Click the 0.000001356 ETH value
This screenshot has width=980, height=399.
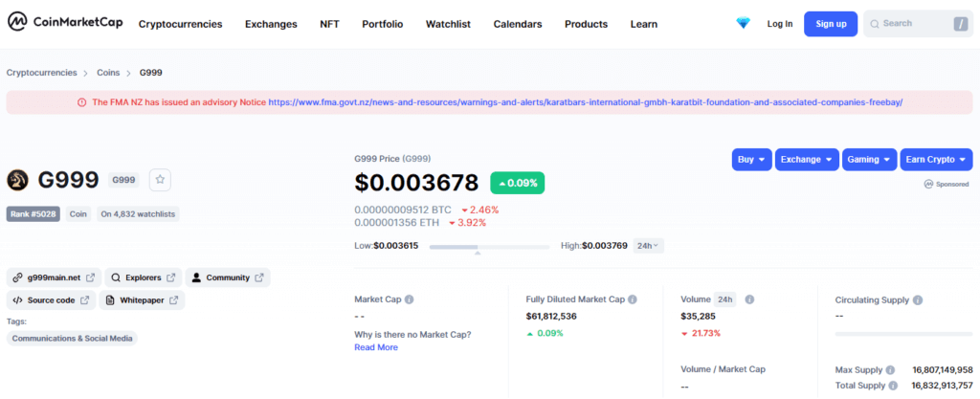[396, 222]
